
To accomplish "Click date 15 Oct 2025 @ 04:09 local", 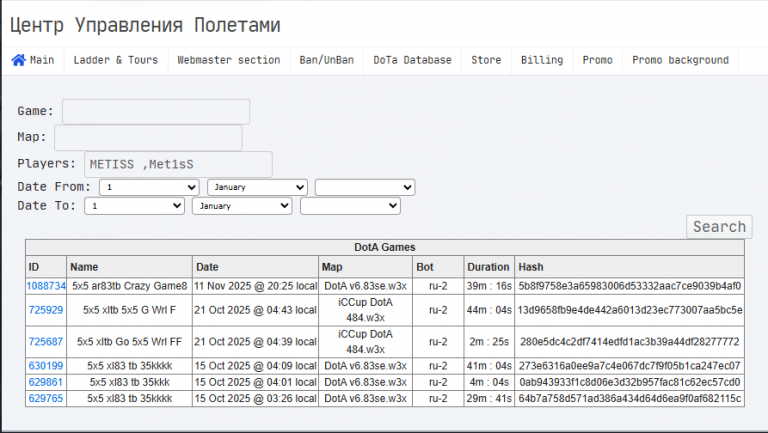I will pyautogui.click(x=255, y=366).
